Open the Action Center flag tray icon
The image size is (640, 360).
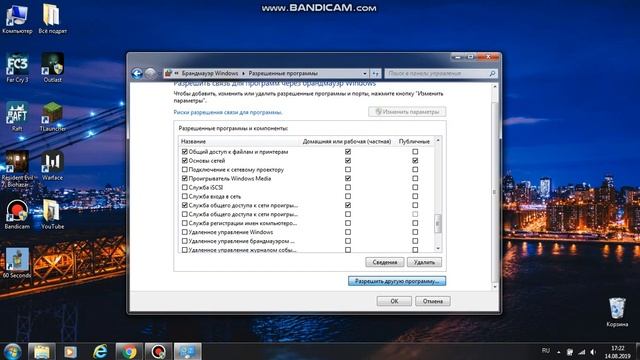570,352
